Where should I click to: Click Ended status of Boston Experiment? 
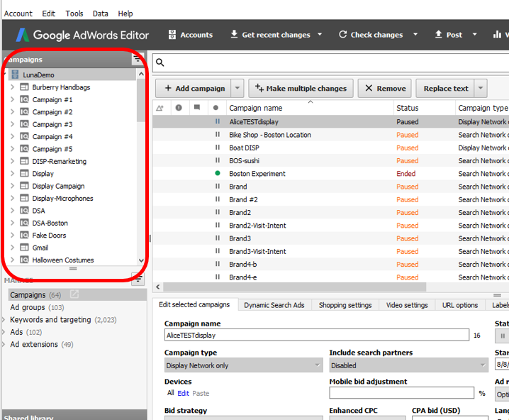(405, 174)
